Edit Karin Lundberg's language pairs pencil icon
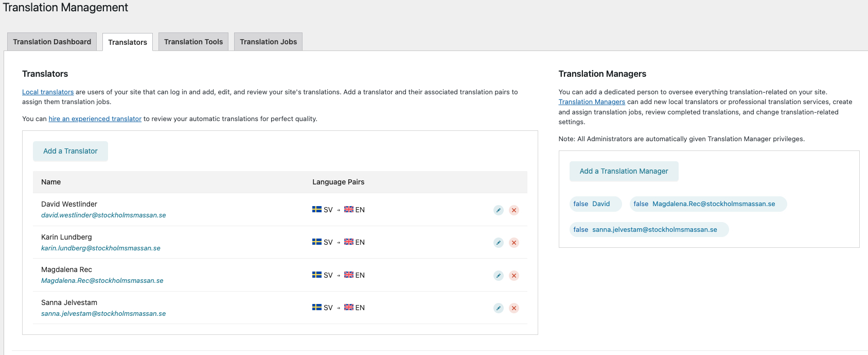The image size is (868, 355). (498, 243)
